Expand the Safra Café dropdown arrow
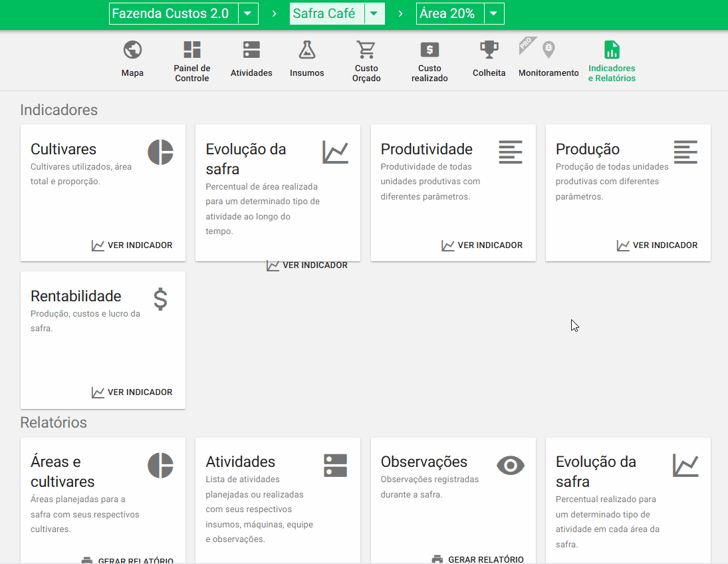This screenshot has height=564, width=728. tap(374, 13)
